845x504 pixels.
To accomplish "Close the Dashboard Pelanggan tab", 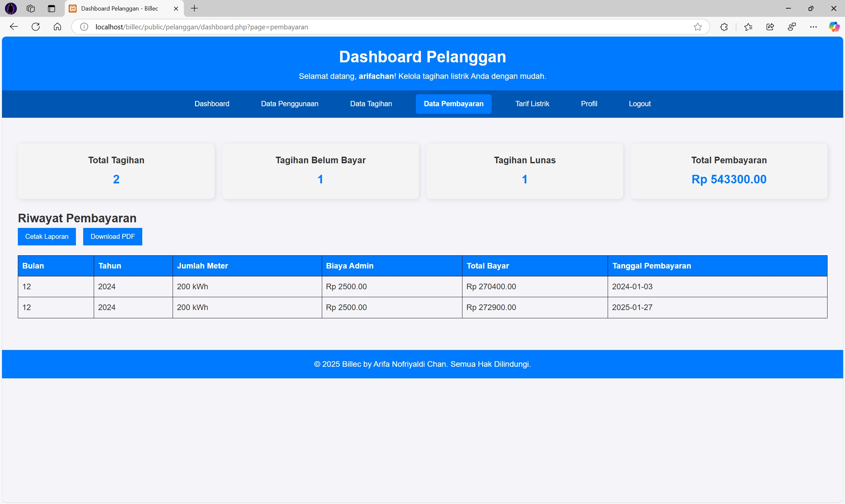I will click(176, 9).
